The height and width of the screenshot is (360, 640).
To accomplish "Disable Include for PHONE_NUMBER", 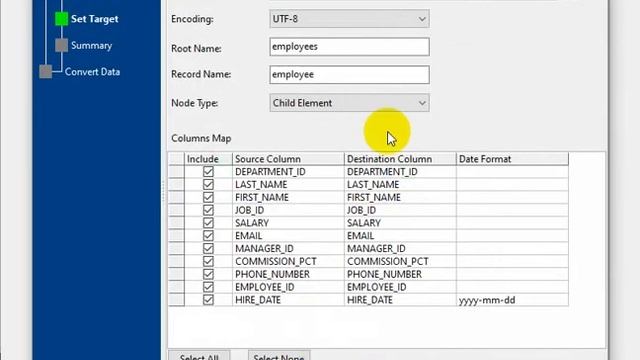I will pyautogui.click(x=208, y=274).
